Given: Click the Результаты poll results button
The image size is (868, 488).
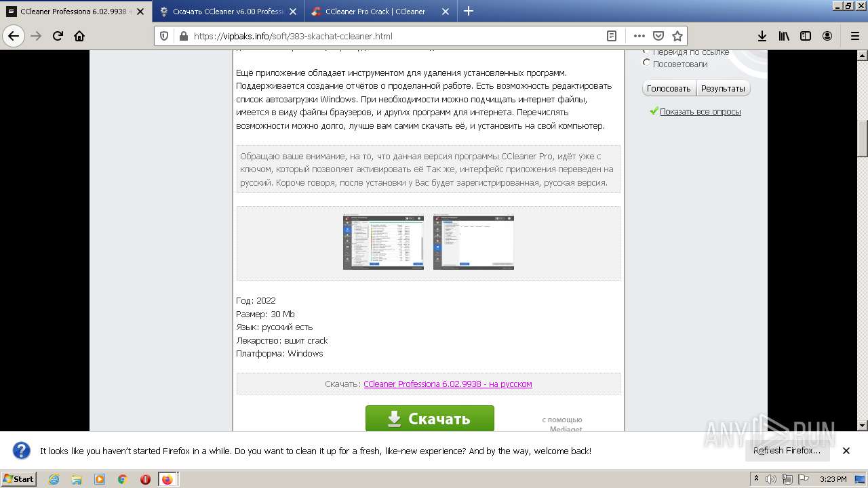Looking at the screenshot, I should click(723, 89).
